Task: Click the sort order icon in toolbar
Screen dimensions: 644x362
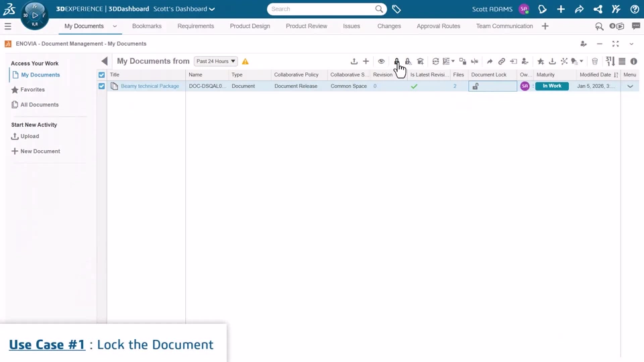Action: 610,61
